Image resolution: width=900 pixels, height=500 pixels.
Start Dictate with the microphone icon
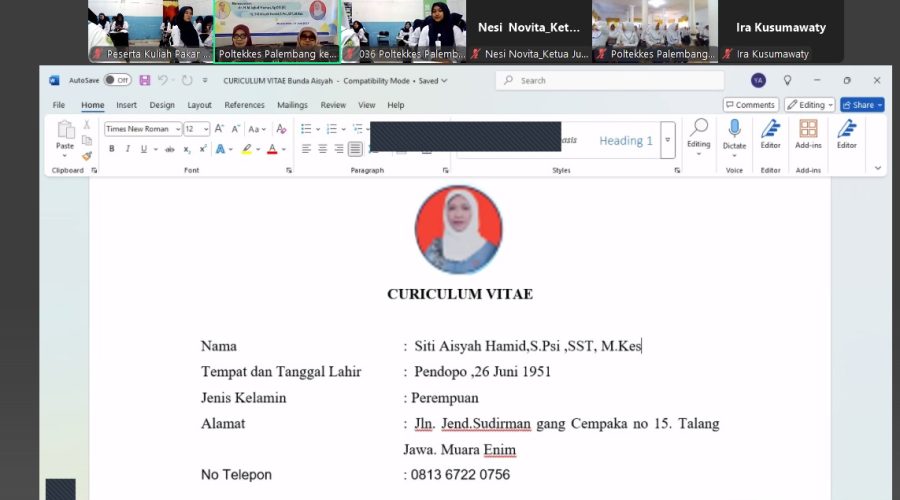click(x=734, y=134)
